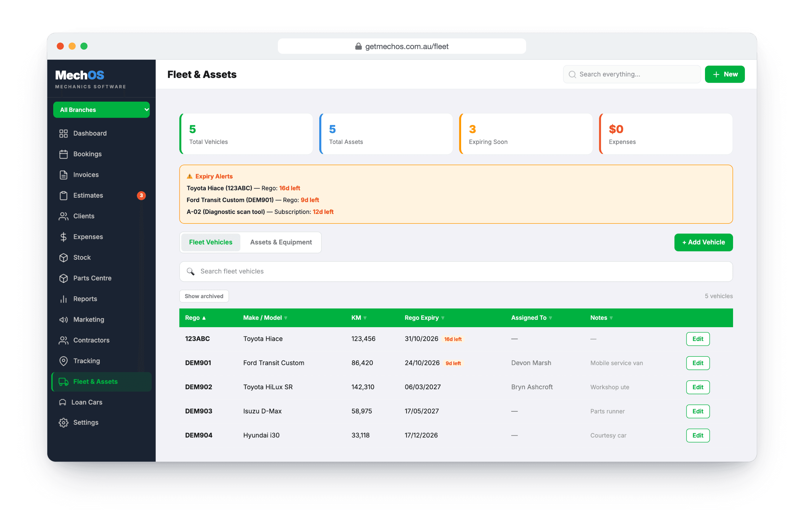Click the Add Vehicle button
804x532 pixels.
[x=703, y=242]
